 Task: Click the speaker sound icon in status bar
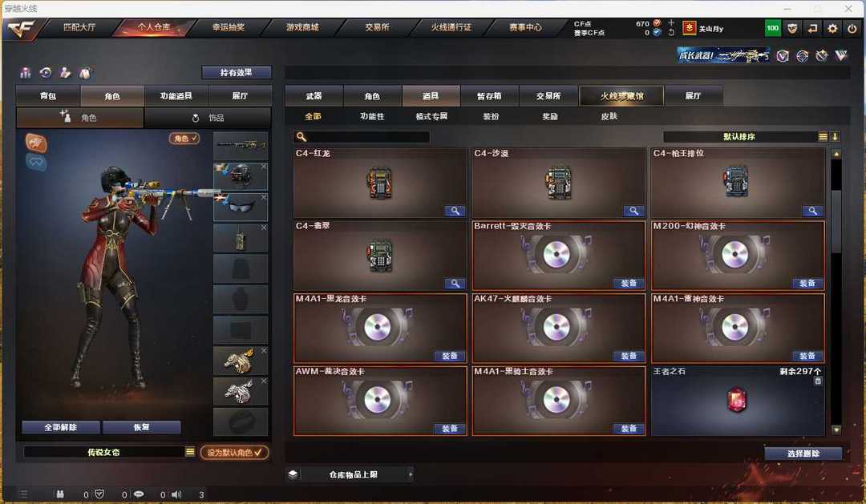tap(176, 494)
